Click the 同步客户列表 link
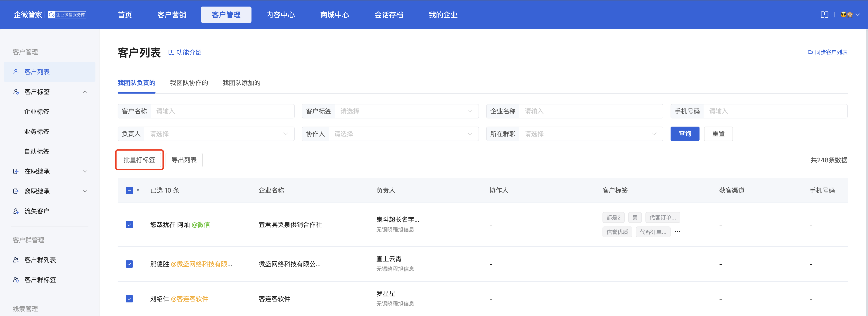Image resolution: width=868 pixels, height=316 pixels. point(831,52)
